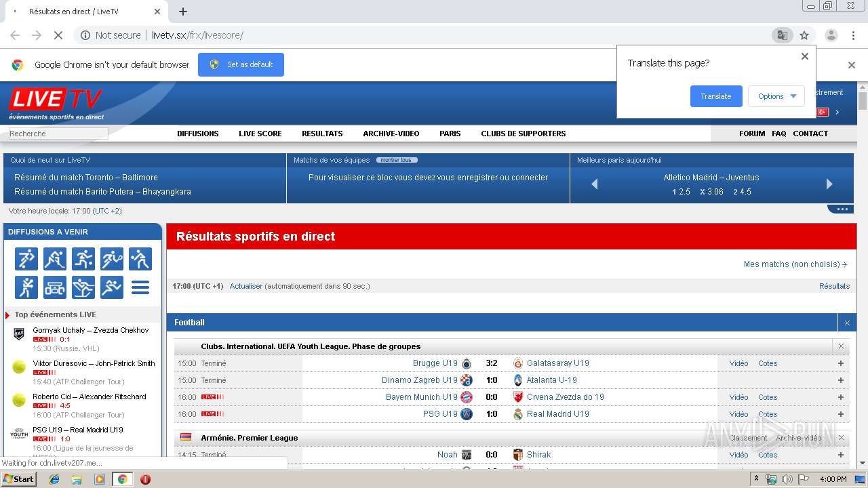Select the football sport icon in Diffusions a venir
Image resolution: width=868 pixels, height=488 pixels.
(26, 259)
